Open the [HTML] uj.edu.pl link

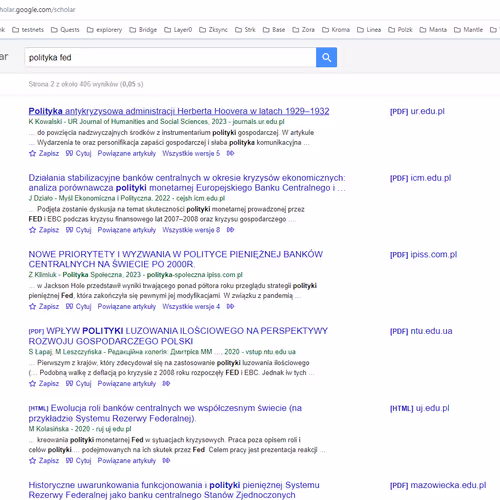click(x=420, y=408)
